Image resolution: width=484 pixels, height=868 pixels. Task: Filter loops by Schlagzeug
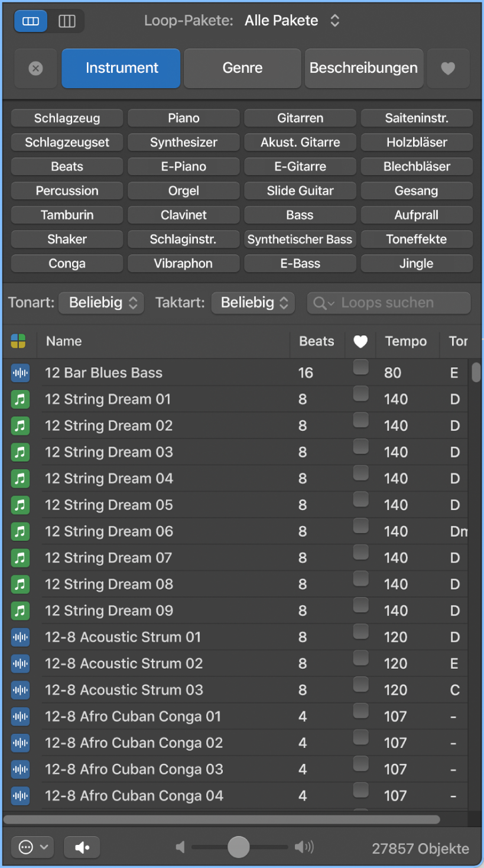point(67,118)
